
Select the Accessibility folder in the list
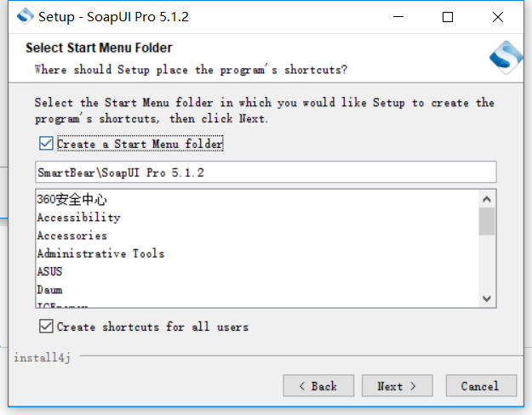257,218
